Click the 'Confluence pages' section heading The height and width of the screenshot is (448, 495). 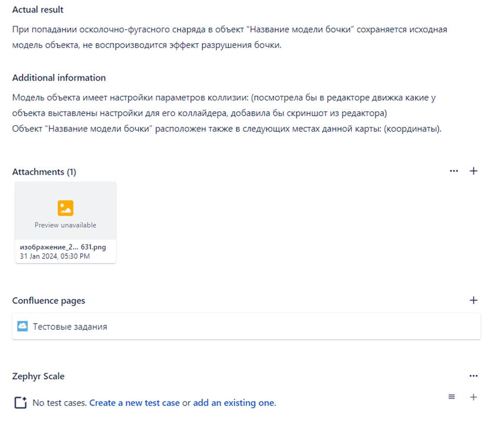(48, 301)
